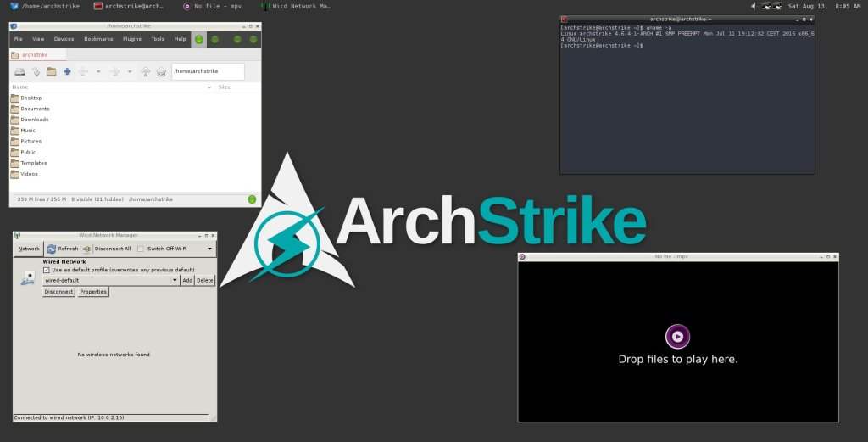Select the Music folder
Screen dimensions: 868x442
point(23,131)
